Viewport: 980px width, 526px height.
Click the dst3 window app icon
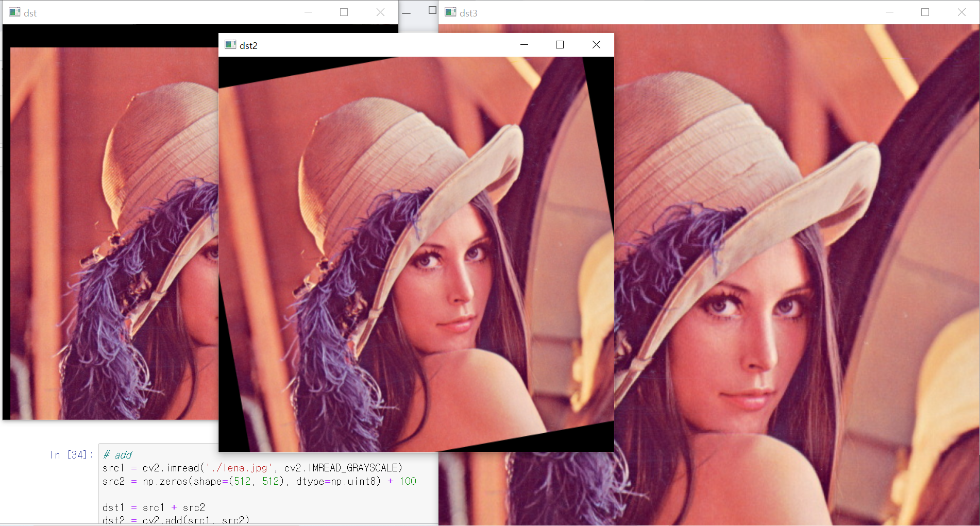pyautogui.click(x=450, y=12)
